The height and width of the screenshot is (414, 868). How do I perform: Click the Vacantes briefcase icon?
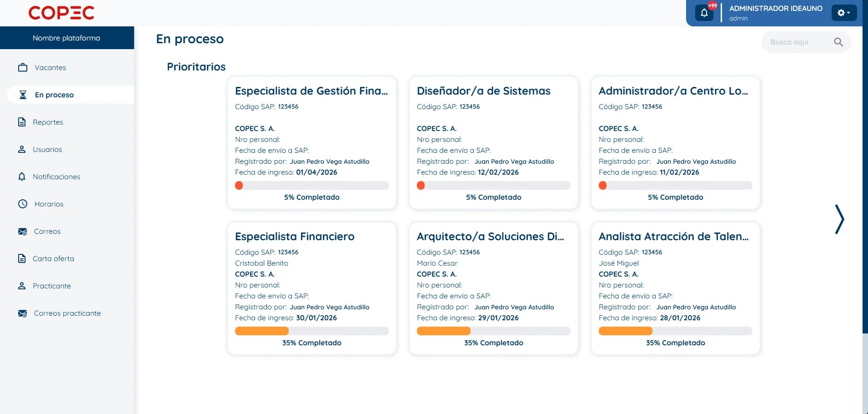coord(23,67)
